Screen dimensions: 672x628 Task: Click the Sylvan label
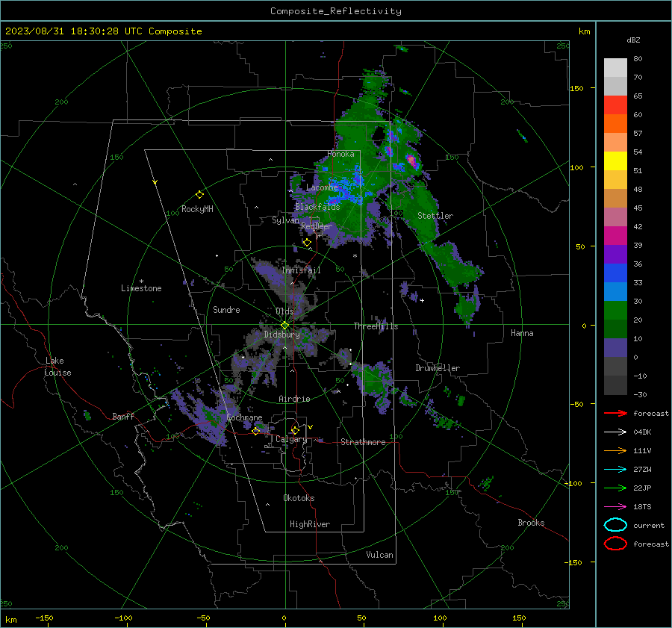(x=285, y=220)
